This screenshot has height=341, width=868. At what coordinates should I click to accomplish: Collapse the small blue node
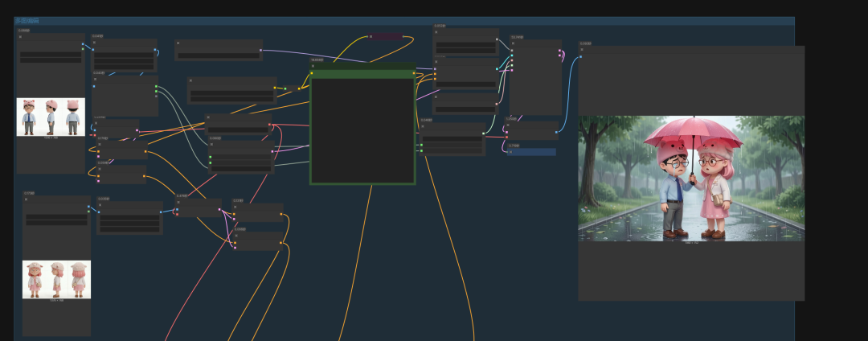click(x=510, y=152)
